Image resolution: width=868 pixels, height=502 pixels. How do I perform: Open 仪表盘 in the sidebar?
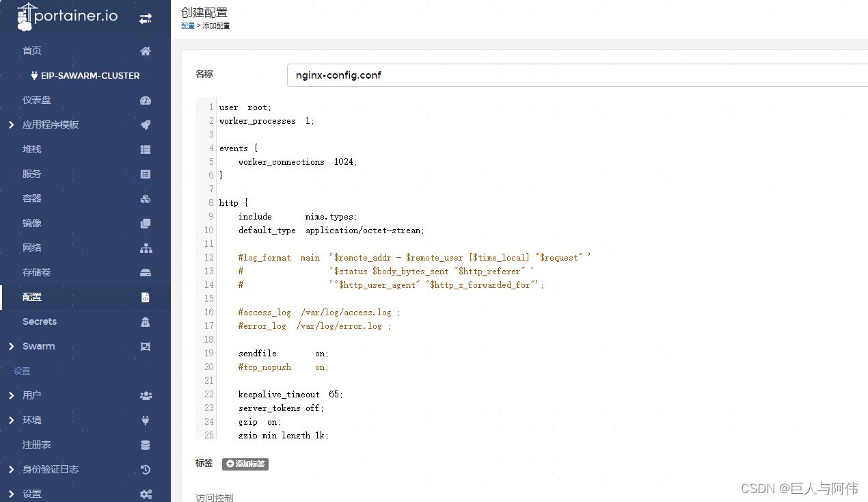(37, 100)
